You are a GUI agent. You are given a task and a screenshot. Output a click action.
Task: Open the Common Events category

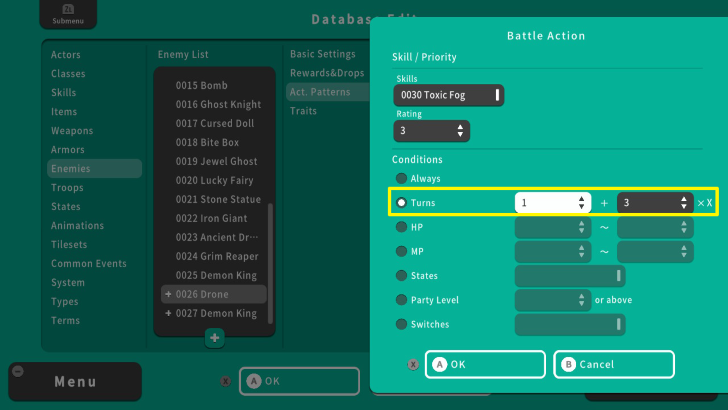click(89, 264)
